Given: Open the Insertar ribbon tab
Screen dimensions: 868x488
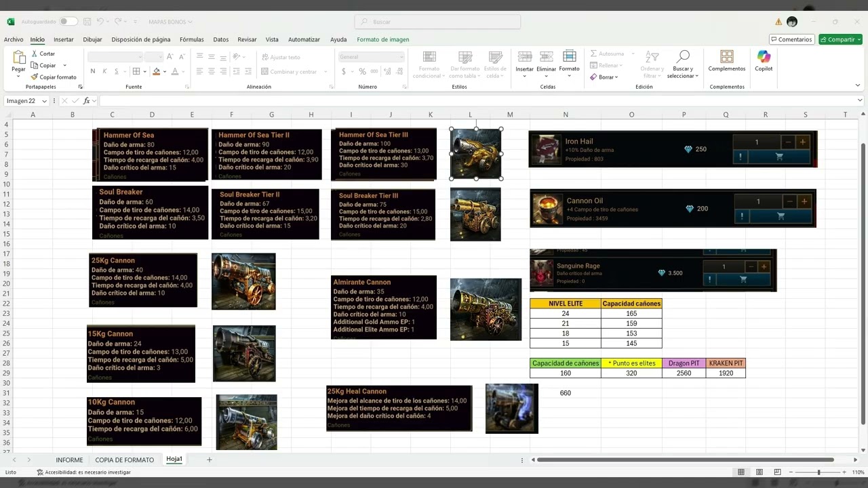Looking at the screenshot, I should [x=64, y=39].
